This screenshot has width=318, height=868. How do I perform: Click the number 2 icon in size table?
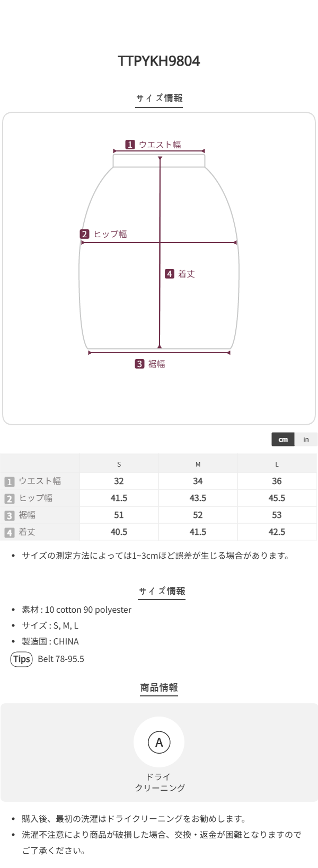pyautogui.click(x=9, y=498)
